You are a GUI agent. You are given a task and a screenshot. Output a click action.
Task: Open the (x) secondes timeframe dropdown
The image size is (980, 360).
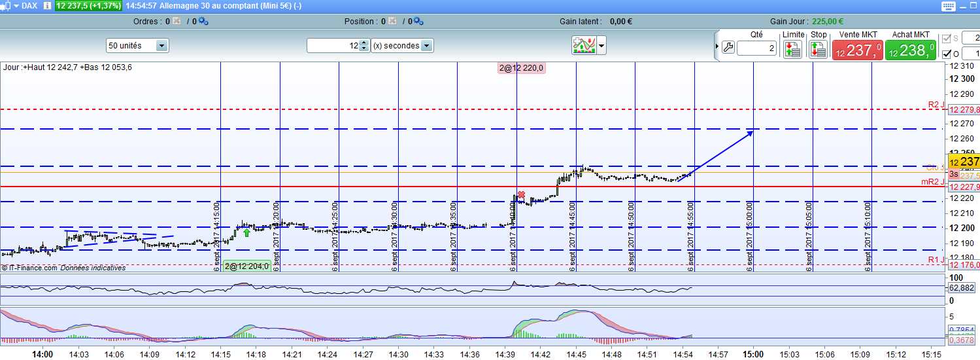[402, 46]
